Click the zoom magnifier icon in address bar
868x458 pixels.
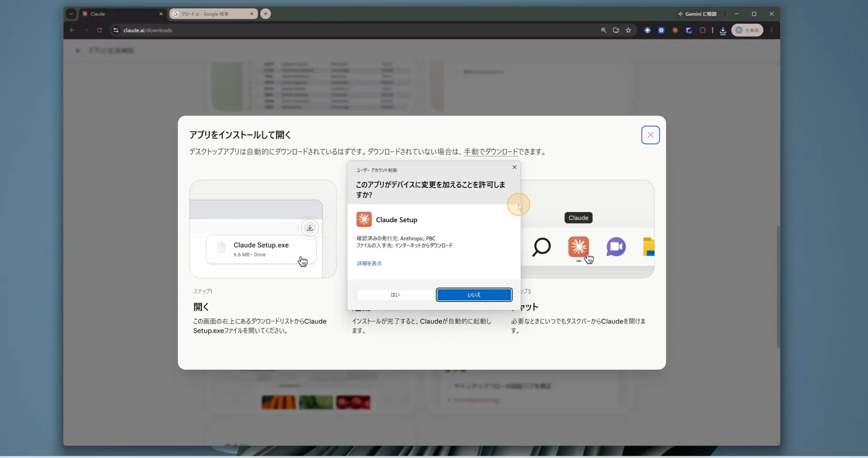pos(604,30)
